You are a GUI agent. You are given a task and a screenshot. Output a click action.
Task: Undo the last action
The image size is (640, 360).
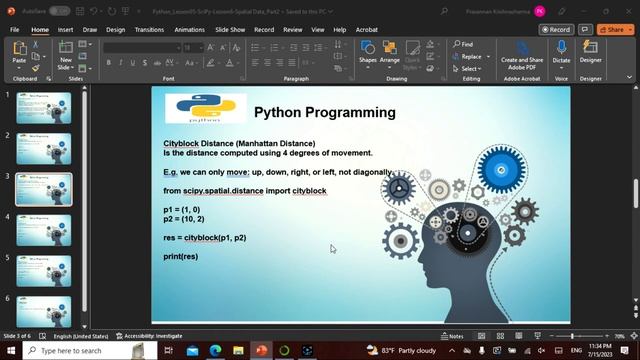coord(93,11)
